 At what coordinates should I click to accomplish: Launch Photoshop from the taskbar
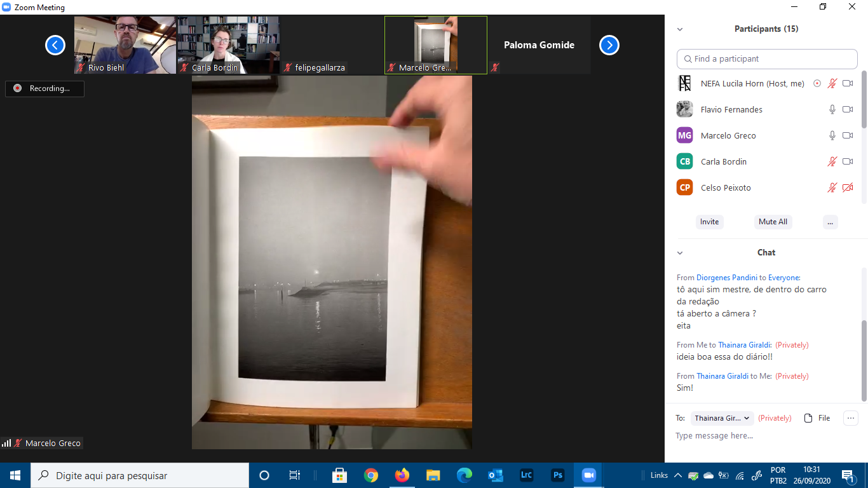tap(557, 475)
